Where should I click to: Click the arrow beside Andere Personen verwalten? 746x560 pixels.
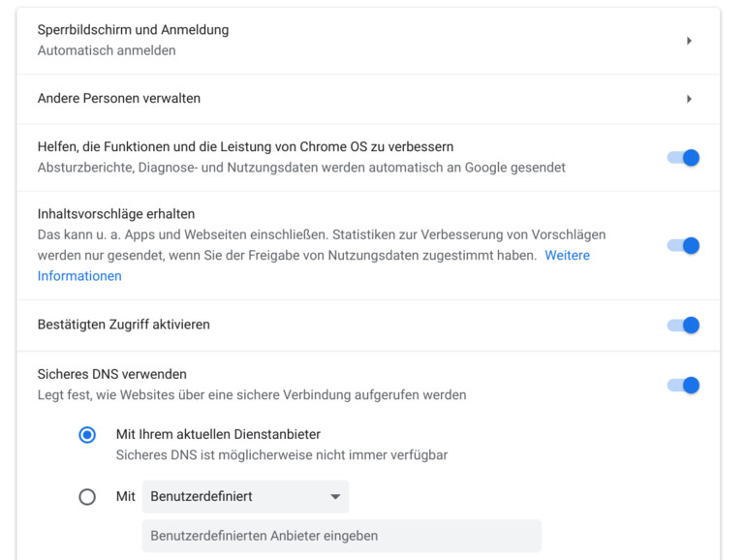[x=689, y=99]
